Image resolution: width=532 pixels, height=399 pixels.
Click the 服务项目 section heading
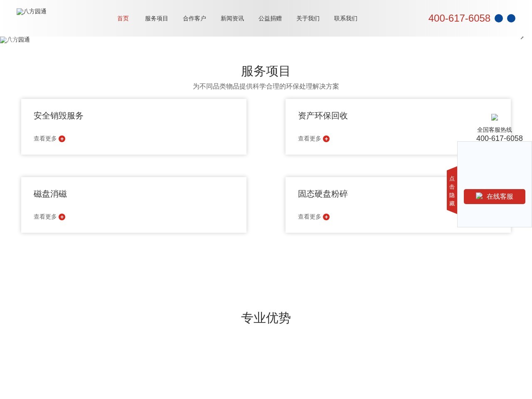pos(266,71)
